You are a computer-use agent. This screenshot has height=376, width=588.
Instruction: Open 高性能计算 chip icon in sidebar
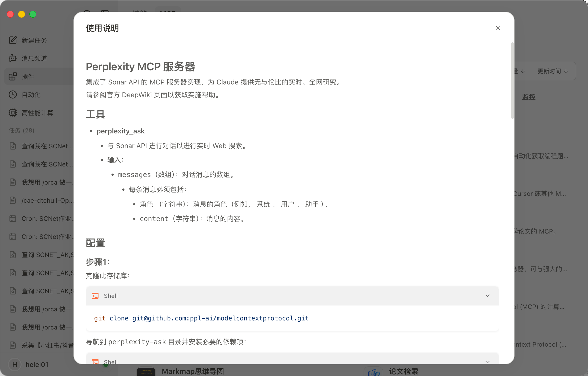click(13, 113)
